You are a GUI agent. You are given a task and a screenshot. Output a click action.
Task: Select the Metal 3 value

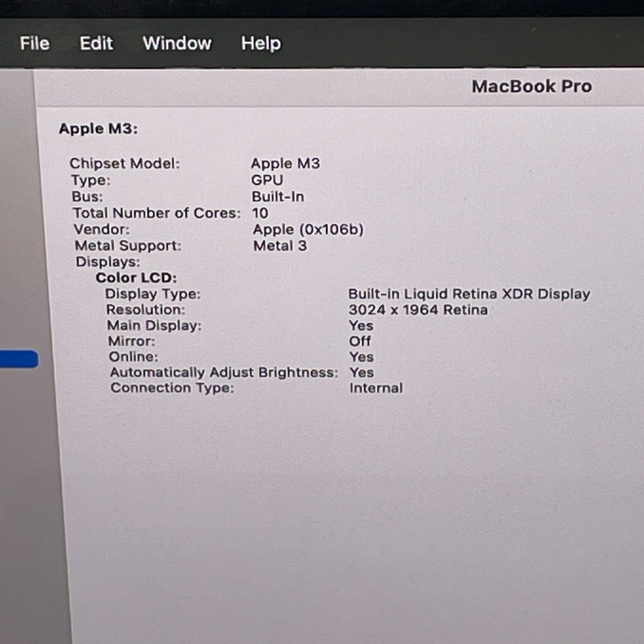(x=280, y=246)
